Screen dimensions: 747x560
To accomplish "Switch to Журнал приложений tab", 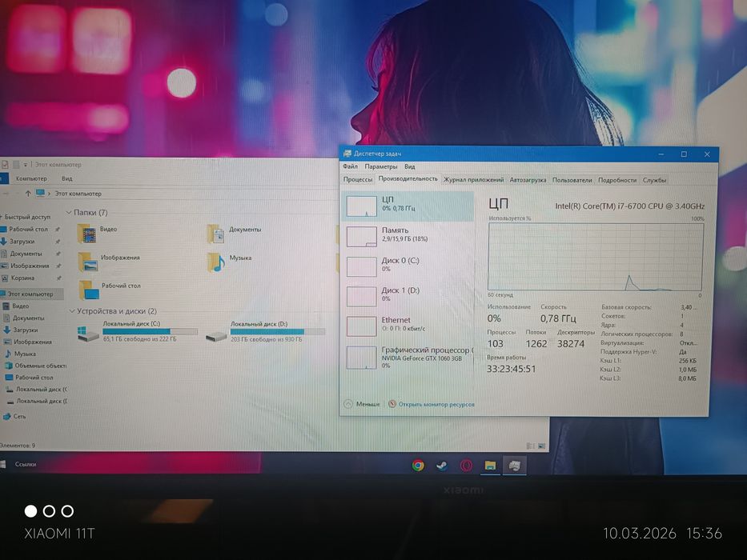I will pyautogui.click(x=473, y=180).
